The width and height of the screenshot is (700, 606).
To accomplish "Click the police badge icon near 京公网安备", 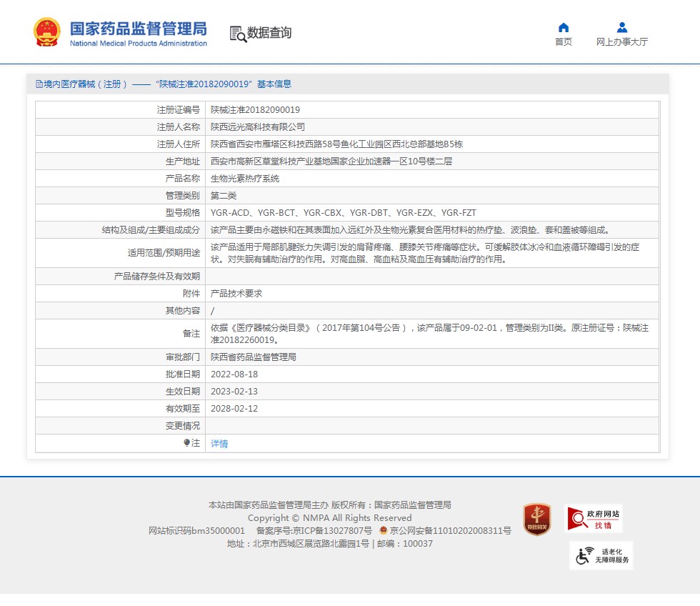I will click(x=383, y=530).
